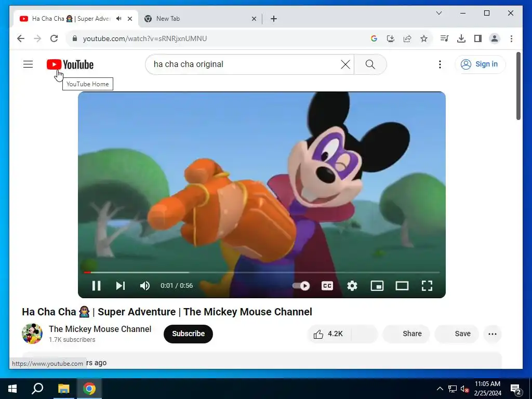Share this page from address bar

[x=407, y=38]
